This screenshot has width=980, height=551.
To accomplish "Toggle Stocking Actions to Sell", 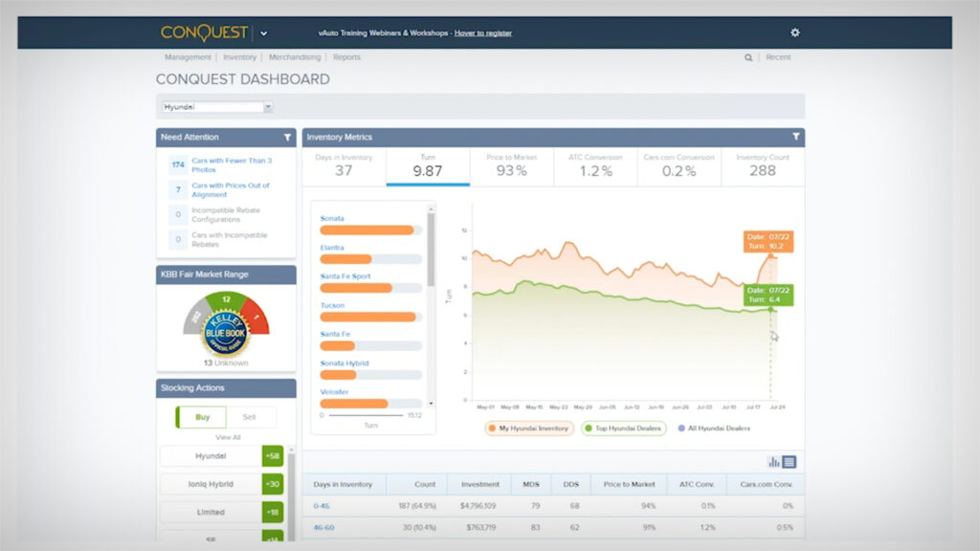I will tap(250, 417).
